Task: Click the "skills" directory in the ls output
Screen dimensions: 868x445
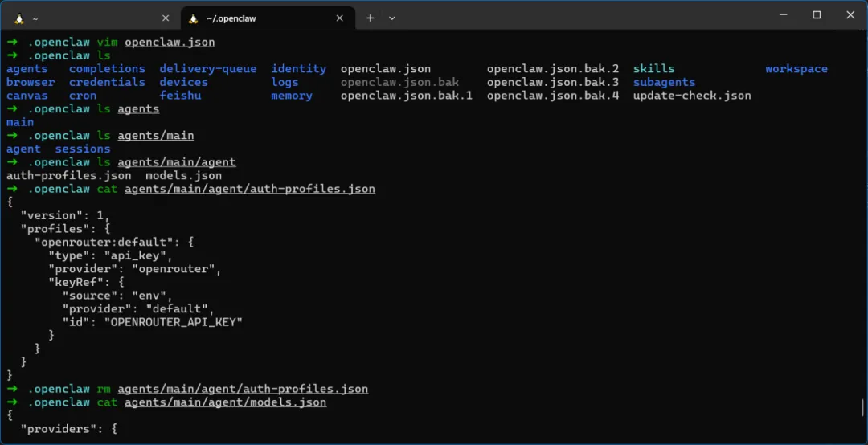Action: [x=653, y=69]
